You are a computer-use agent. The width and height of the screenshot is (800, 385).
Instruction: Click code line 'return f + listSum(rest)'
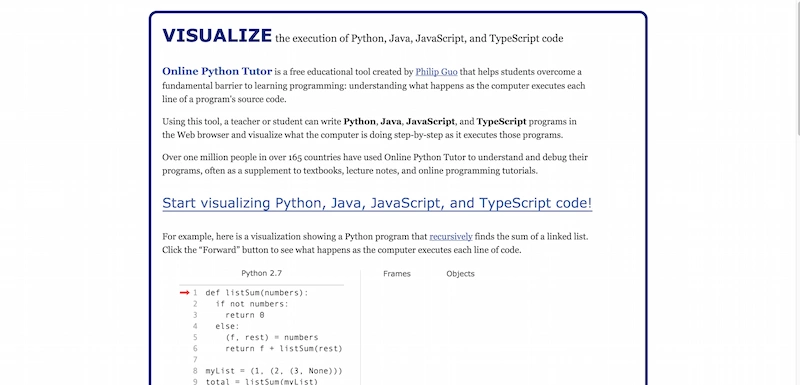[x=284, y=349]
